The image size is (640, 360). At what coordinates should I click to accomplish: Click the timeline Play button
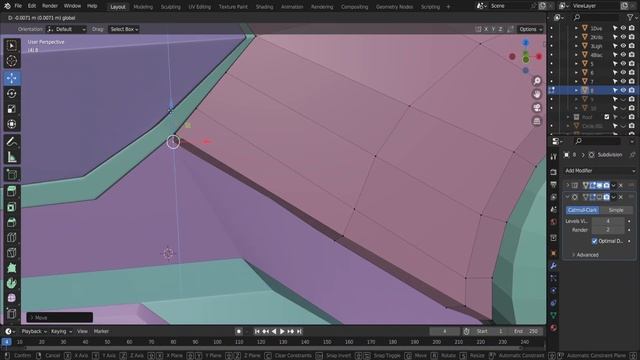282,331
